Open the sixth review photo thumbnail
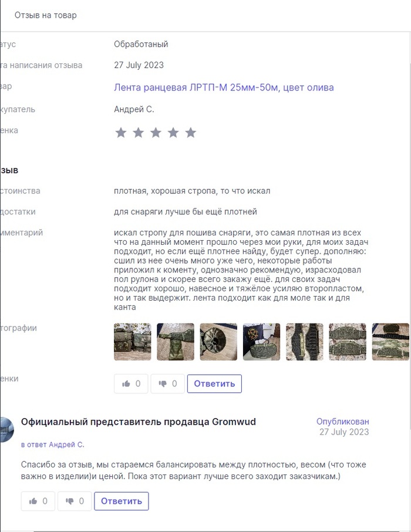Screen dimensions: 411x532 click(x=348, y=342)
